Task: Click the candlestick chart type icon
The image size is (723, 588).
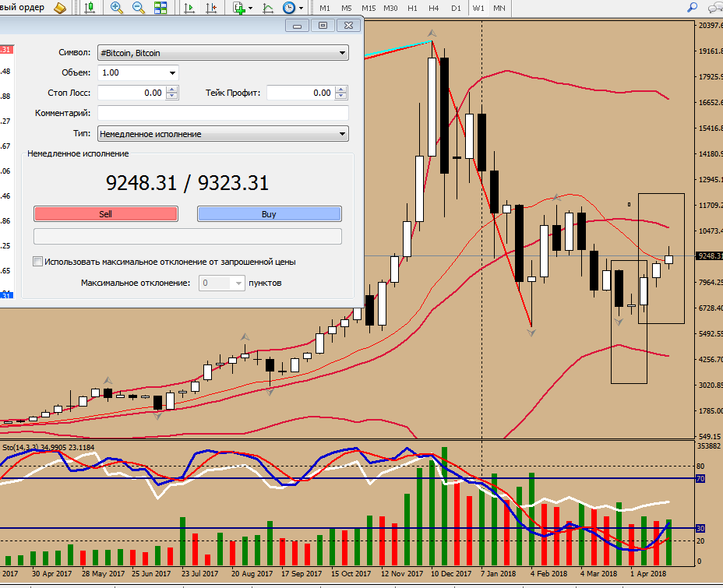Action: click(90, 8)
